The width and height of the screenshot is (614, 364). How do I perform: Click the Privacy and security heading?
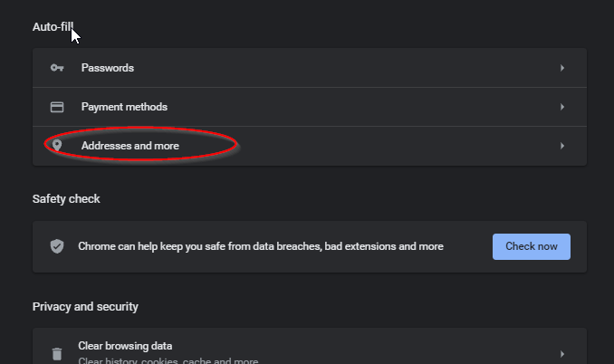pos(85,306)
